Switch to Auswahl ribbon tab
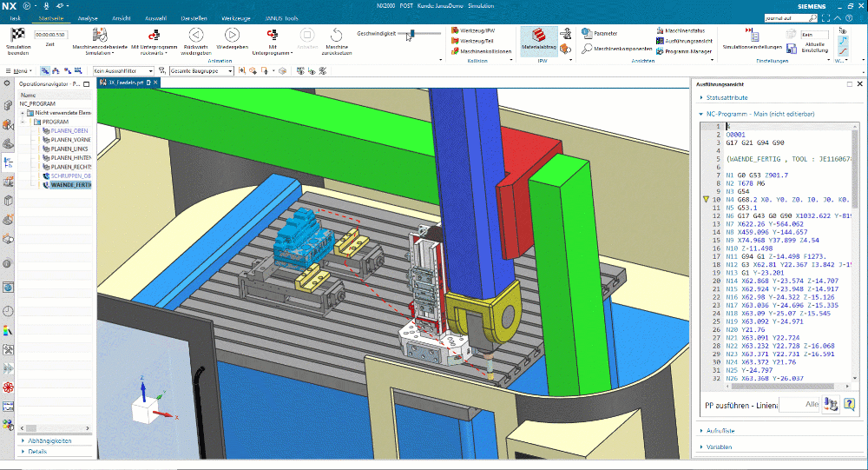 coord(156,18)
